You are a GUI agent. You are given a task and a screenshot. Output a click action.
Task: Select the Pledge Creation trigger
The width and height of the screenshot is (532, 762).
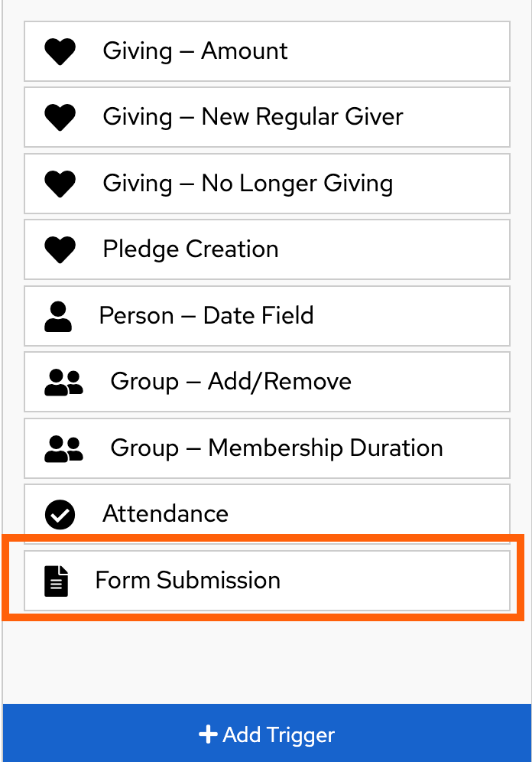click(266, 249)
